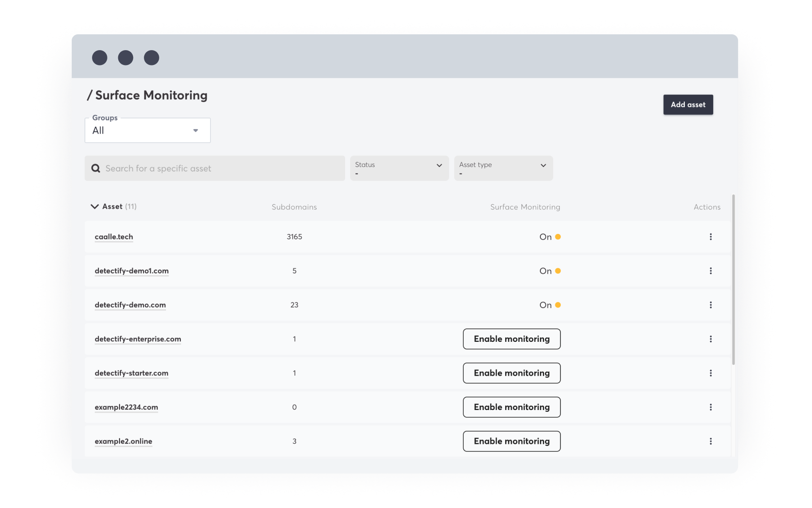The height and width of the screenshot is (508, 812).
Task: Click the second window control dot
Action: click(x=125, y=58)
